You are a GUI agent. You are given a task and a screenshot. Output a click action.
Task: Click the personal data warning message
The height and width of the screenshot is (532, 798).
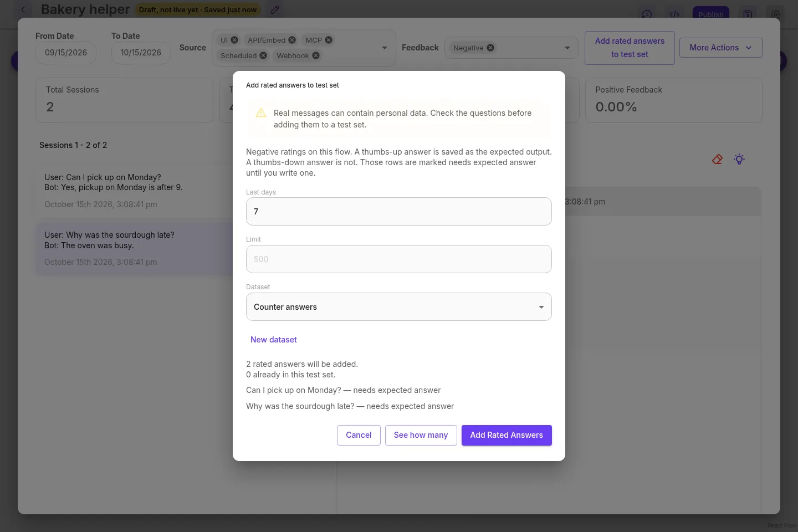point(399,119)
